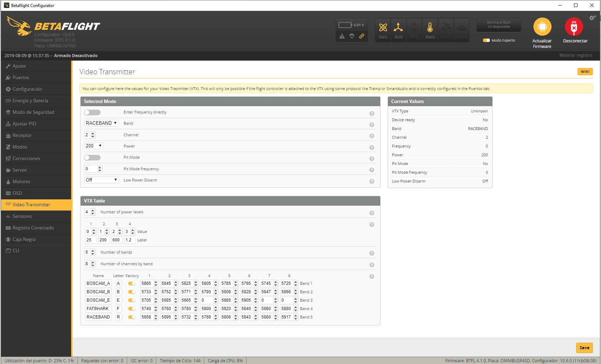
Task: Click the Giro gyroscope sensor icon
Action: [x=383, y=30]
